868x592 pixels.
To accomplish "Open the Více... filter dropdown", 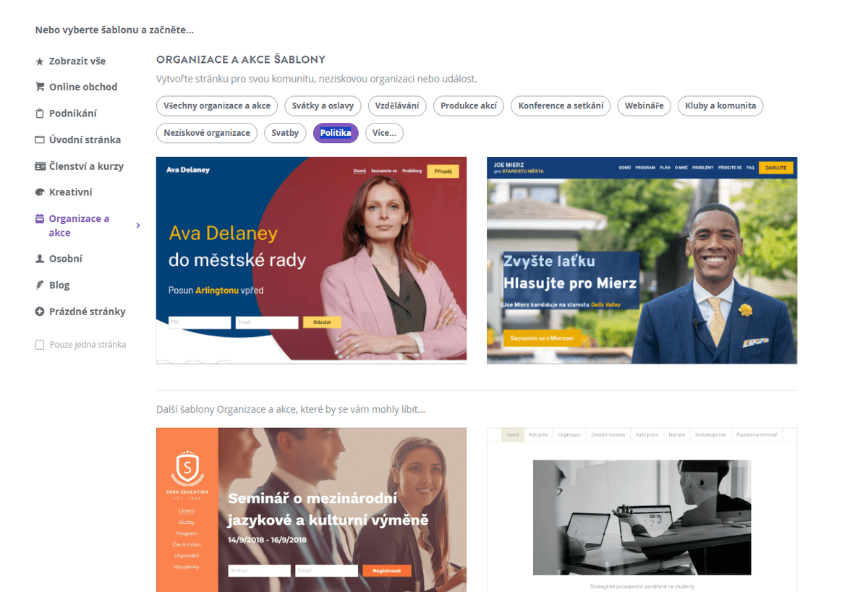I will [384, 133].
